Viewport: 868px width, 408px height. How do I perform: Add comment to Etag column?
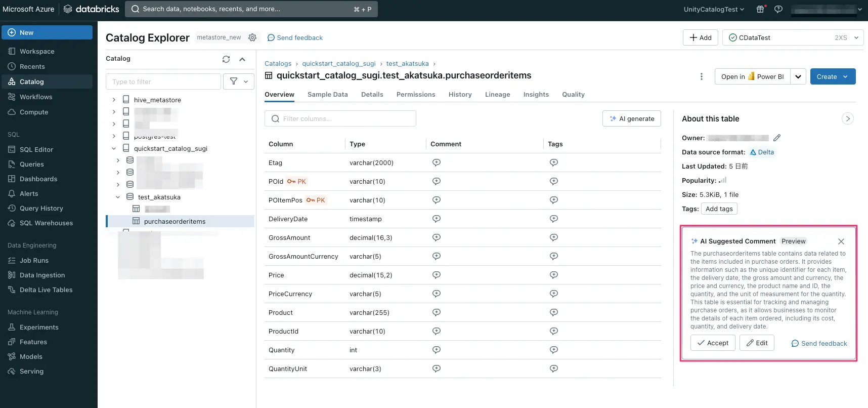437,162
